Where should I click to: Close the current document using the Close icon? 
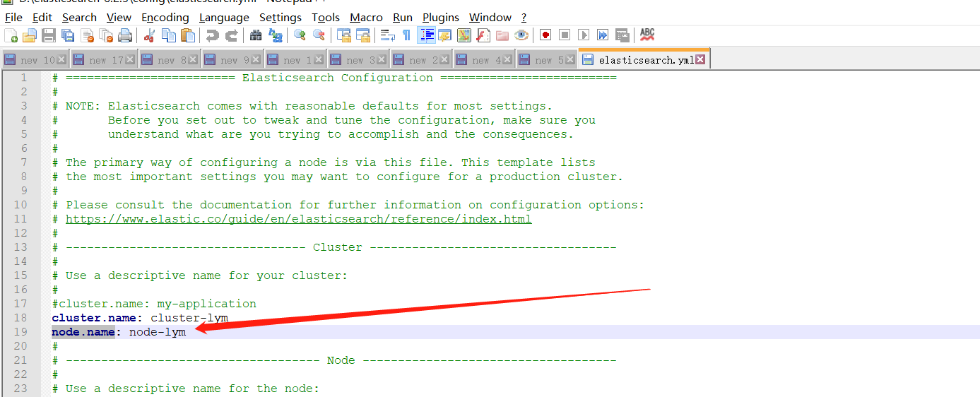pos(87,35)
